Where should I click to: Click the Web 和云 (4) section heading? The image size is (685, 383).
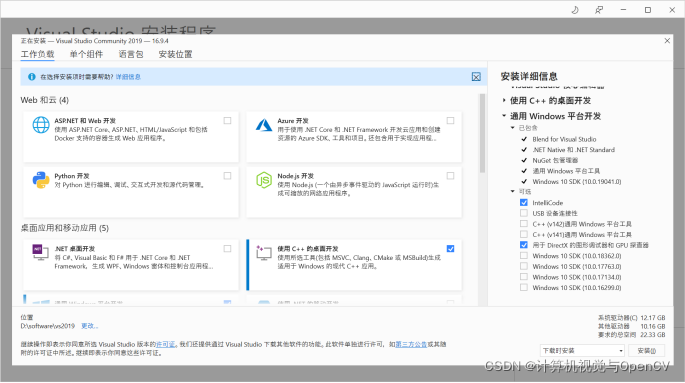pos(45,100)
